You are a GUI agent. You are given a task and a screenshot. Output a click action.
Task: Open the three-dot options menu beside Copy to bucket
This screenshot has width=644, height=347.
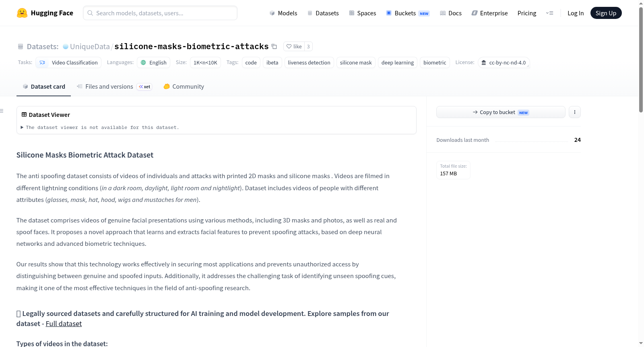click(575, 112)
